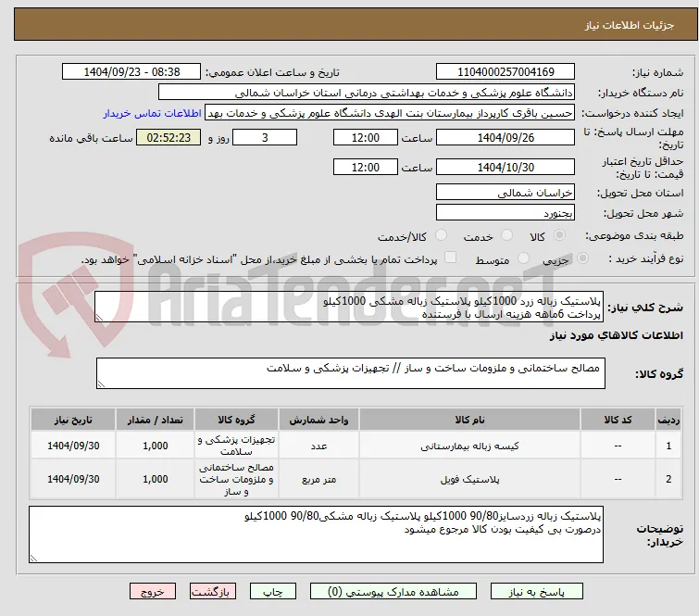Open اطلاعات تماس خریدار link
Viewport: 699px width, 616px height.
[153, 113]
